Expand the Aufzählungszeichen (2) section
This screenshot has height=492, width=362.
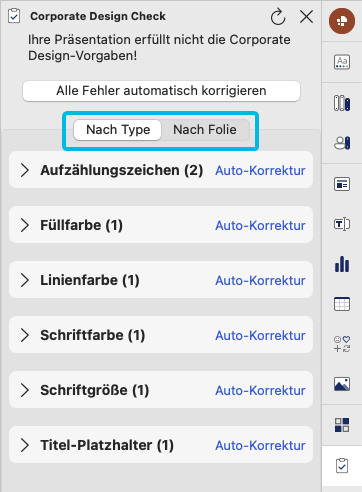[x=25, y=170]
